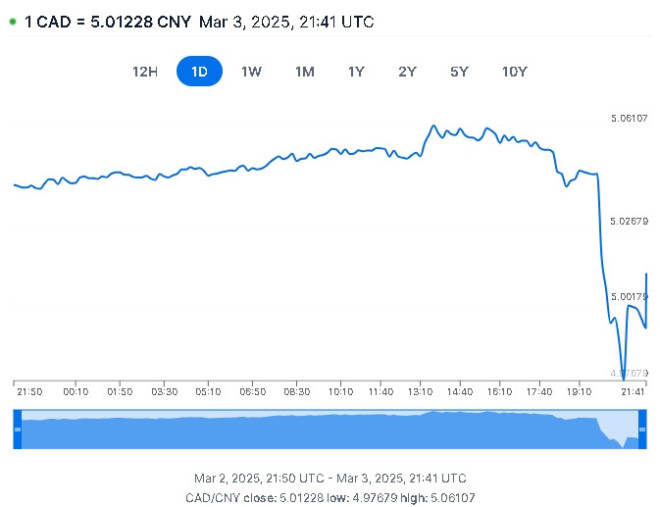Image resolution: width=660 pixels, height=507 pixels.
Task: Click the 5.06107 y-axis label
Action: click(629, 118)
